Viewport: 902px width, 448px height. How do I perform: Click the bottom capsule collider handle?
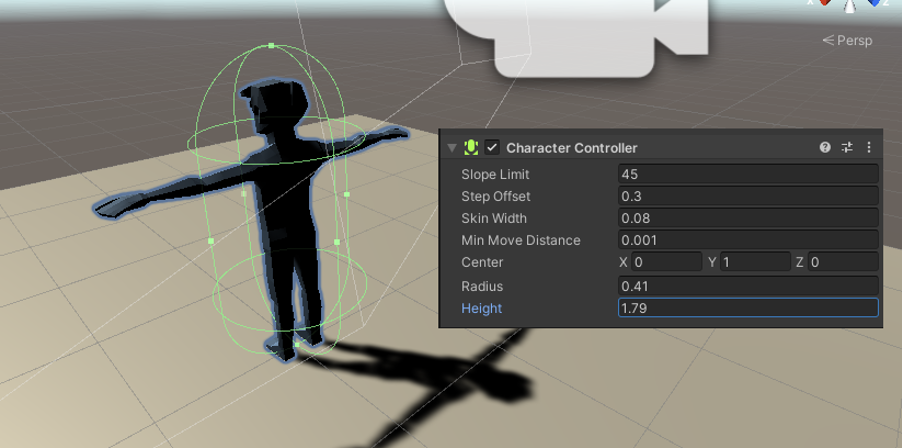297,344
